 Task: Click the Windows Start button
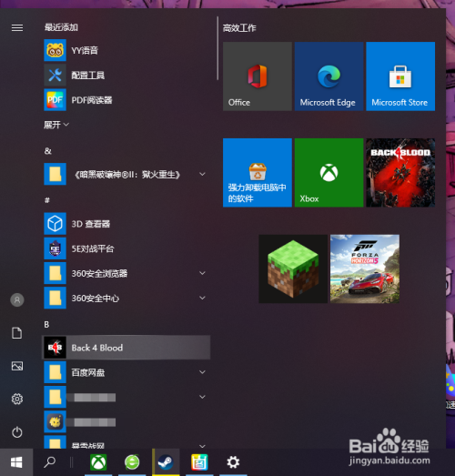(x=16, y=462)
